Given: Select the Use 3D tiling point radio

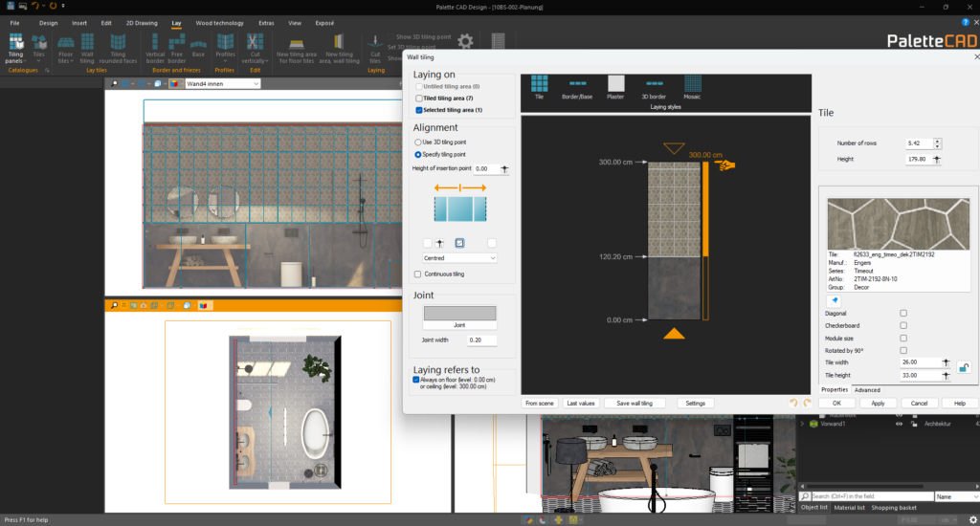Looking at the screenshot, I should 418,142.
